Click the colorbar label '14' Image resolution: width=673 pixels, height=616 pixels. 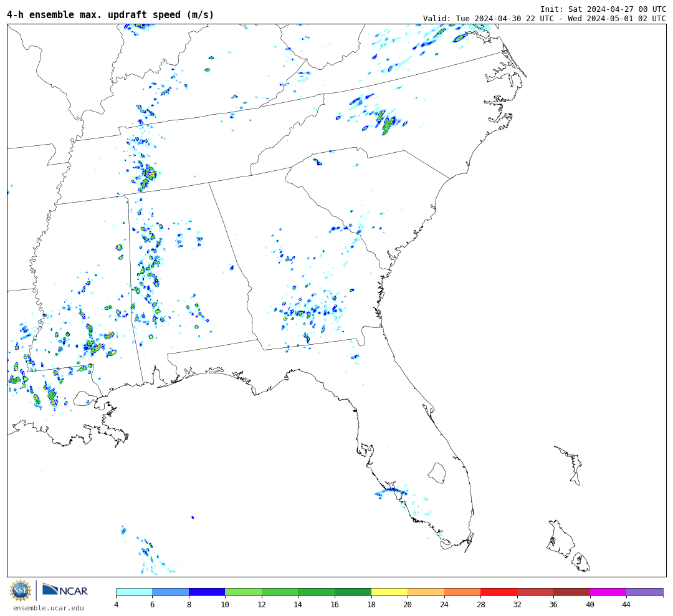click(298, 605)
